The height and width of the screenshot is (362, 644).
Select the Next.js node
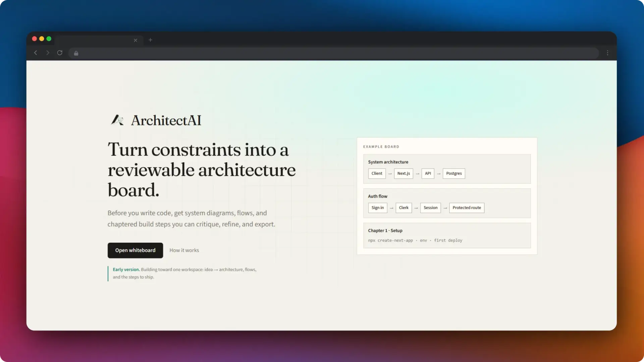click(404, 174)
